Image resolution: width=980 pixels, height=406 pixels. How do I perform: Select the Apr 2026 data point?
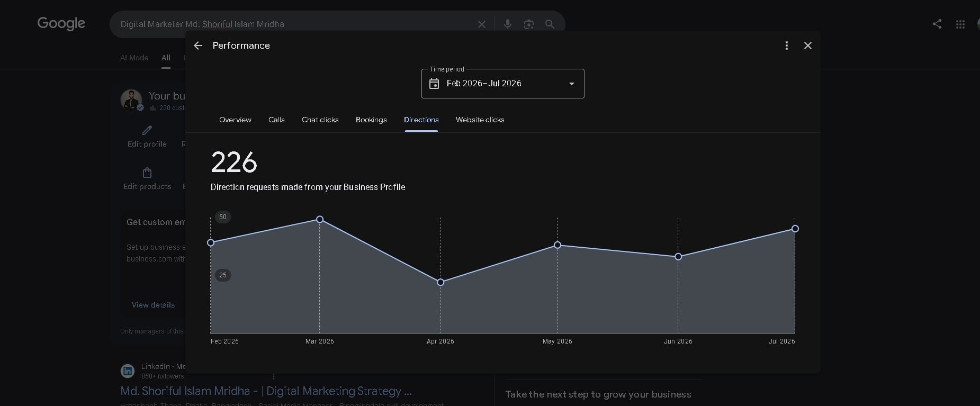click(440, 282)
